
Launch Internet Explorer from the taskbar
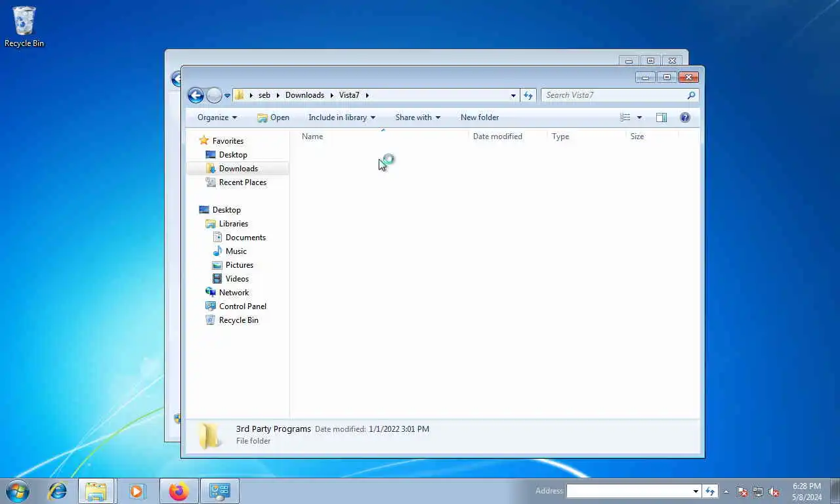58,491
